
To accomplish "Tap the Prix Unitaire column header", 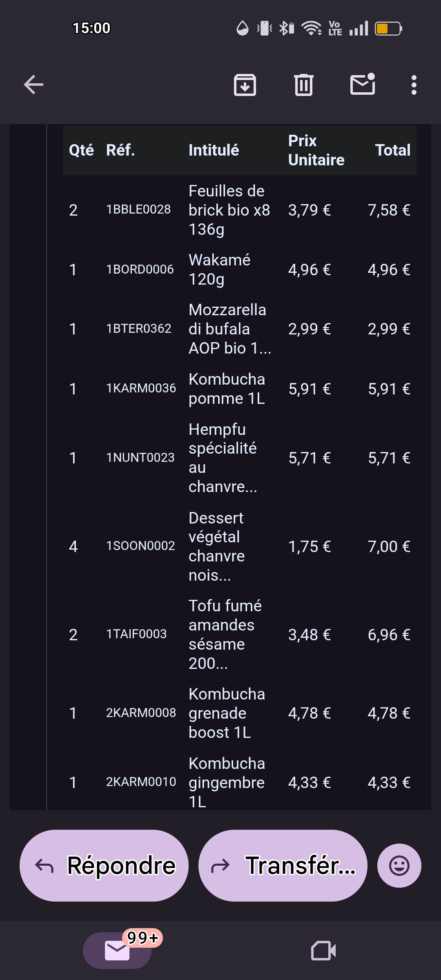I will [x=316, y=150].
